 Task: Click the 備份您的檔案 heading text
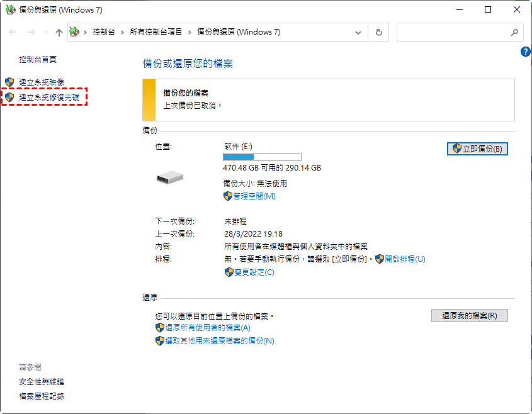click(186, 93)
